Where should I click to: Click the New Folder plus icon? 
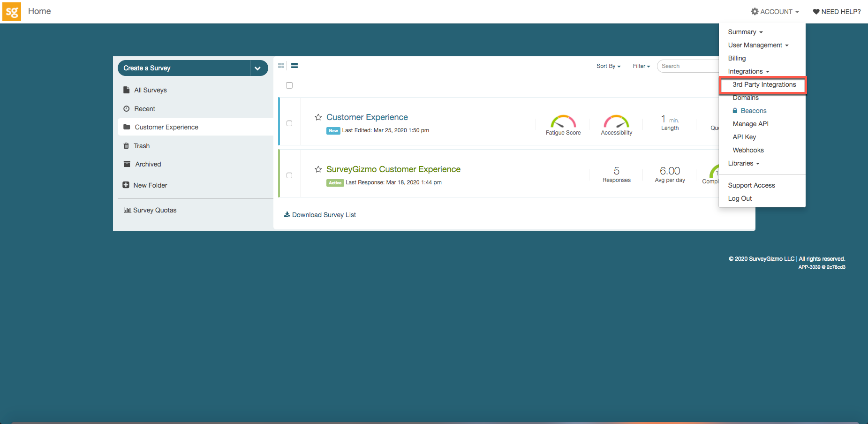coord(126,185)
